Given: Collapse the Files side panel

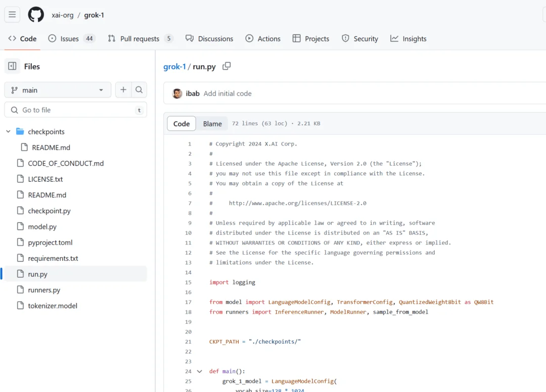Looking at the screenshot, I should [x=12, y=66].
